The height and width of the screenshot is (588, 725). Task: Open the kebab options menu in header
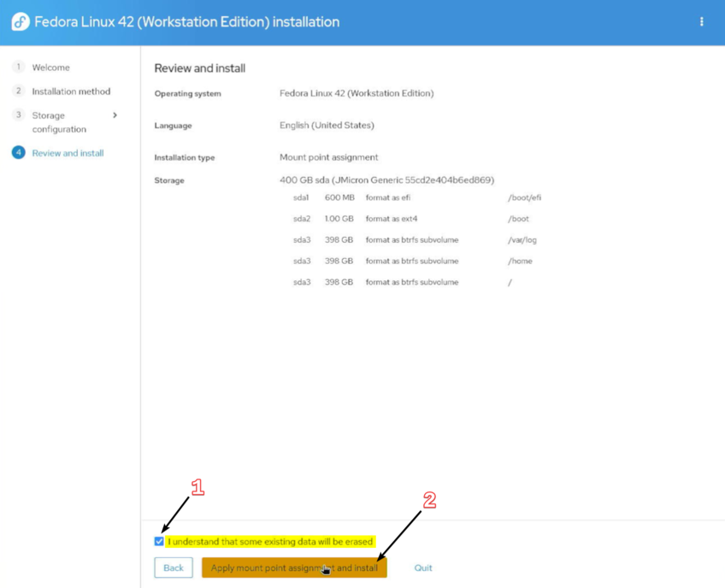pyautogui.click(x=701, y=21)
